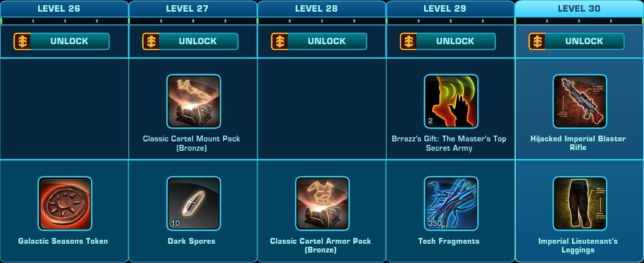644x263 pixels.
Task: Click the Level 28 header
Action: (321, 9)
